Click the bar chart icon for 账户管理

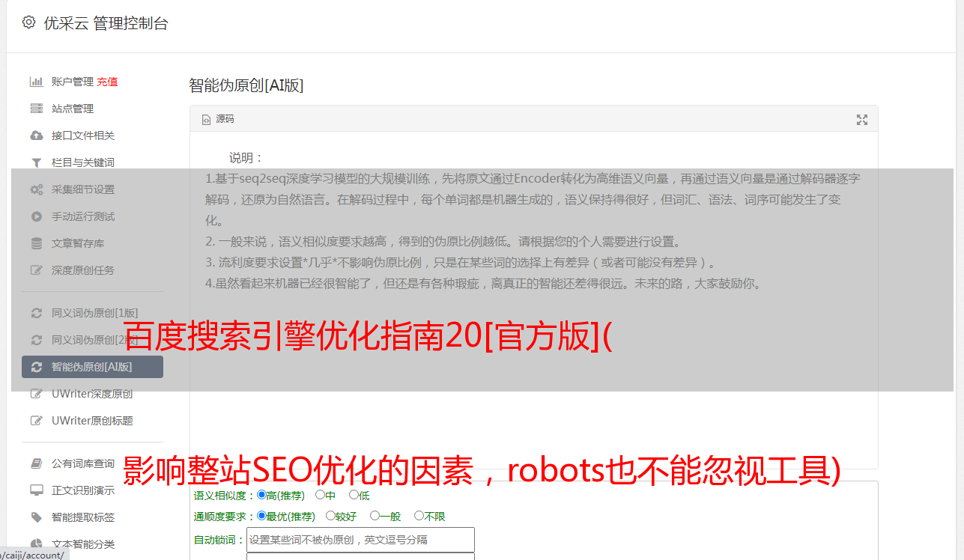(x=36, y=82)
